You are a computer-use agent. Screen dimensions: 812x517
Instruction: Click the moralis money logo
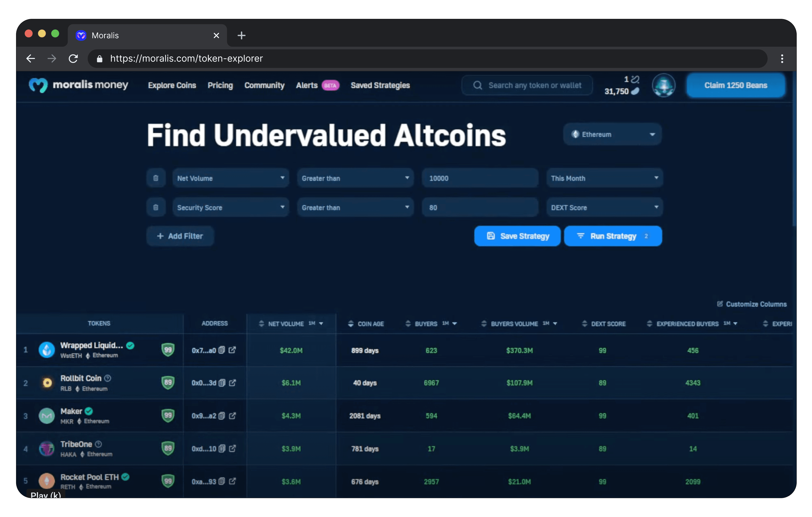click(78, 85)
